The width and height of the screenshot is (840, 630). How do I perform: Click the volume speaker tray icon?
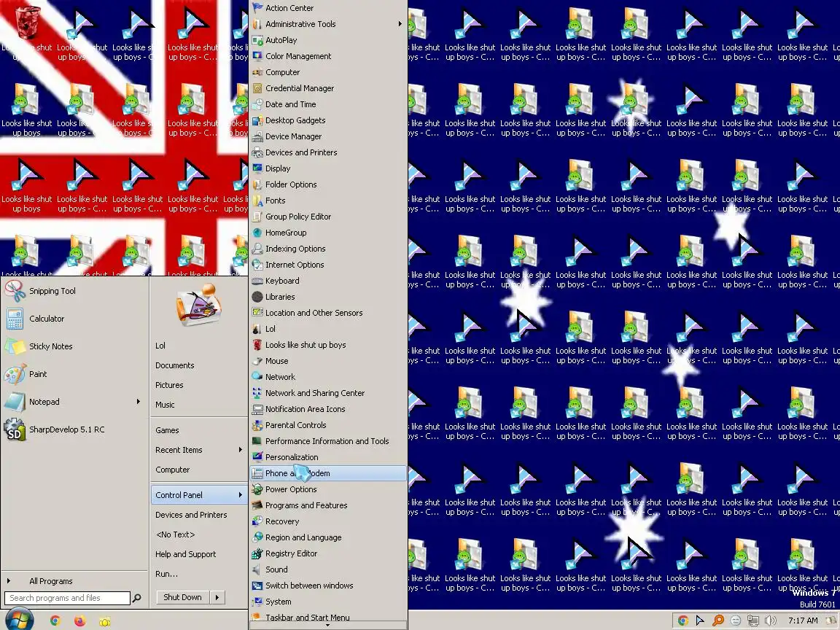770,621
